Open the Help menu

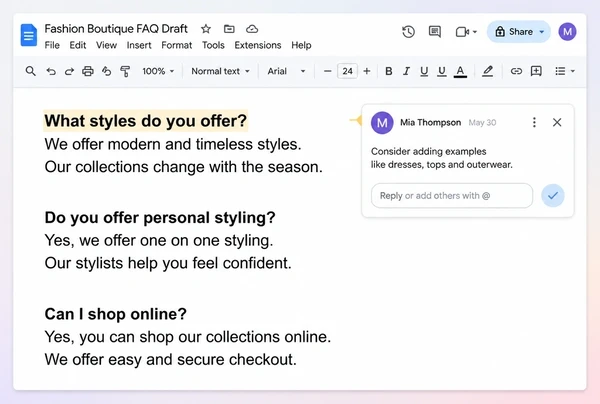click(x=301, y=45)
